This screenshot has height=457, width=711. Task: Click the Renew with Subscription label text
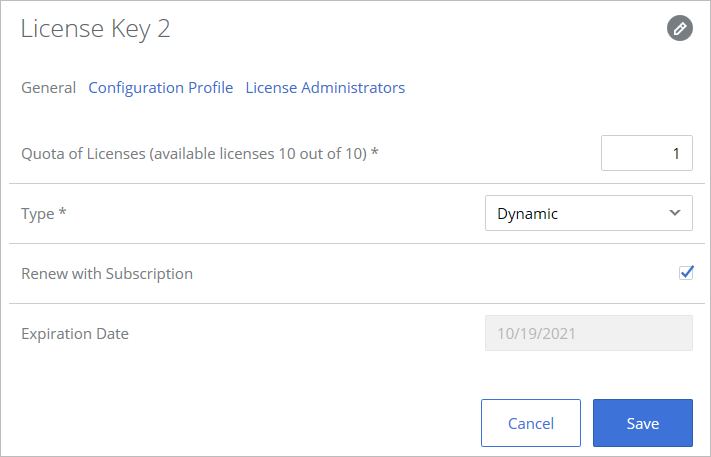pos(107,273)
